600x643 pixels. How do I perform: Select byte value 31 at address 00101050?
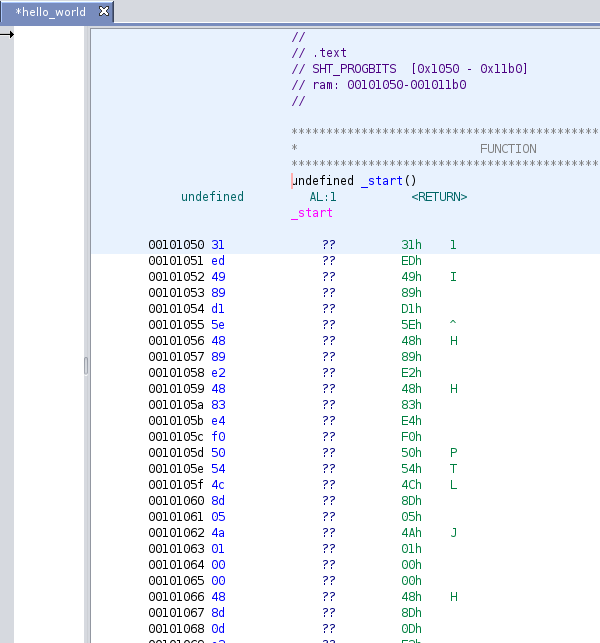pyautogui.click(x=218, y=245)
